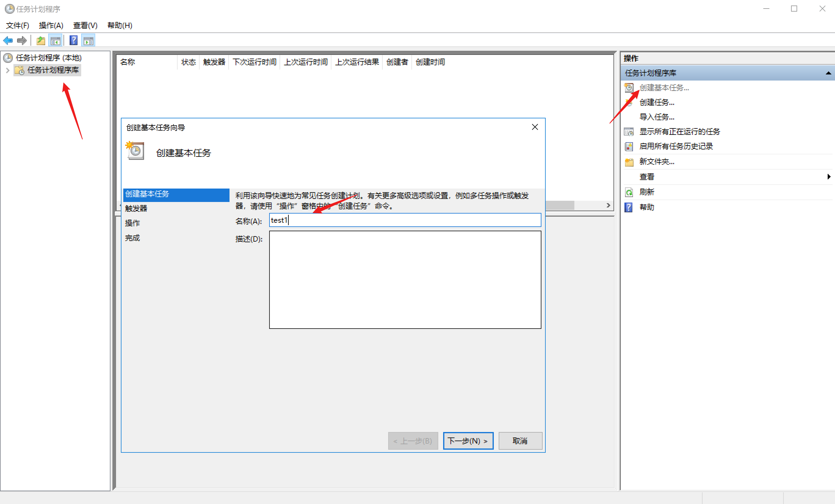Click the Back arrow toolbar icon
The height and width of the screenshot is (504, 835).
(x=8, y=41)
